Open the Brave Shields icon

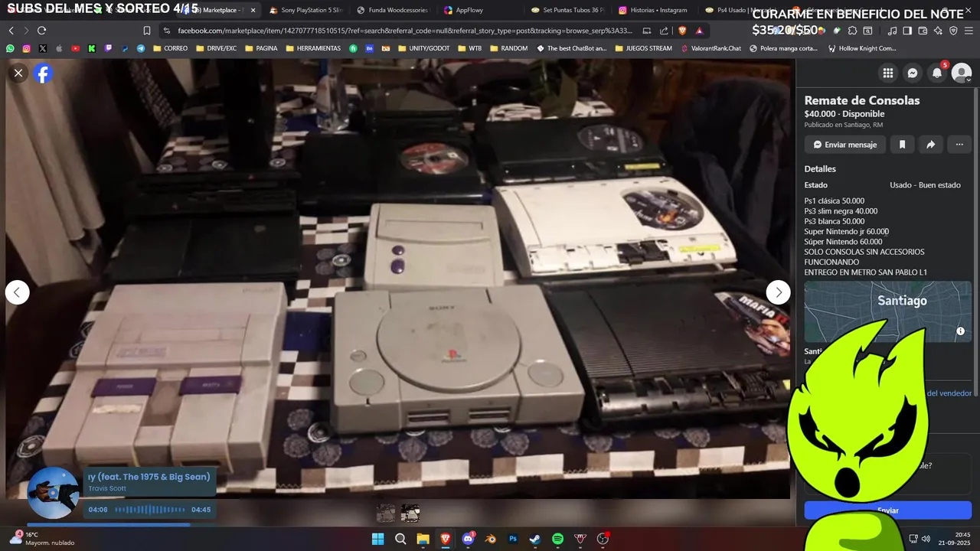tap(682, 31)
